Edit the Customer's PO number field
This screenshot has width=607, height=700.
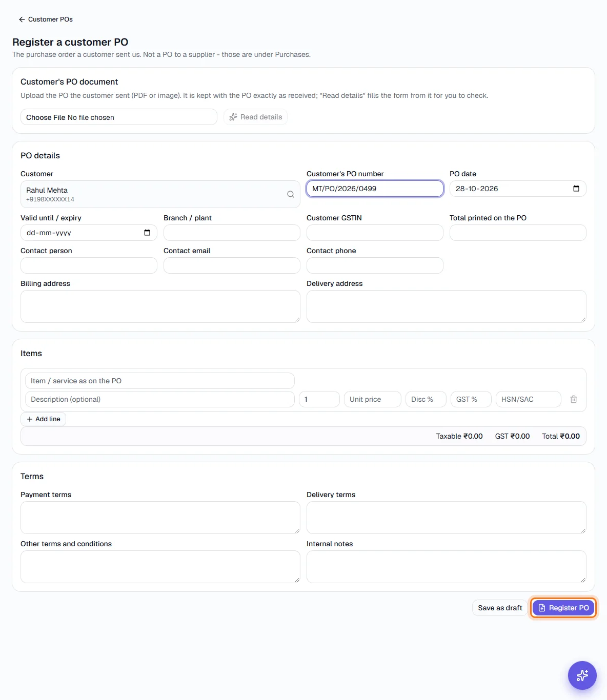coord(375,189)
